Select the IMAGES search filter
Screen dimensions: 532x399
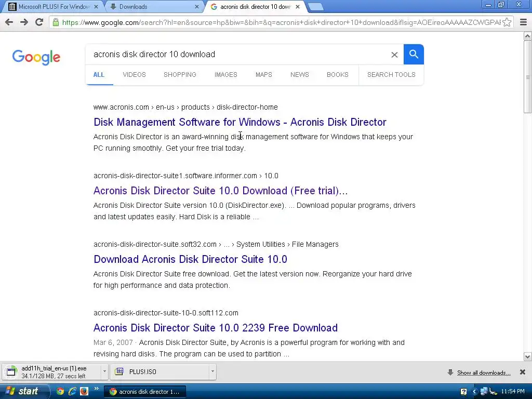pyautogui.click(x=225, y=75)
